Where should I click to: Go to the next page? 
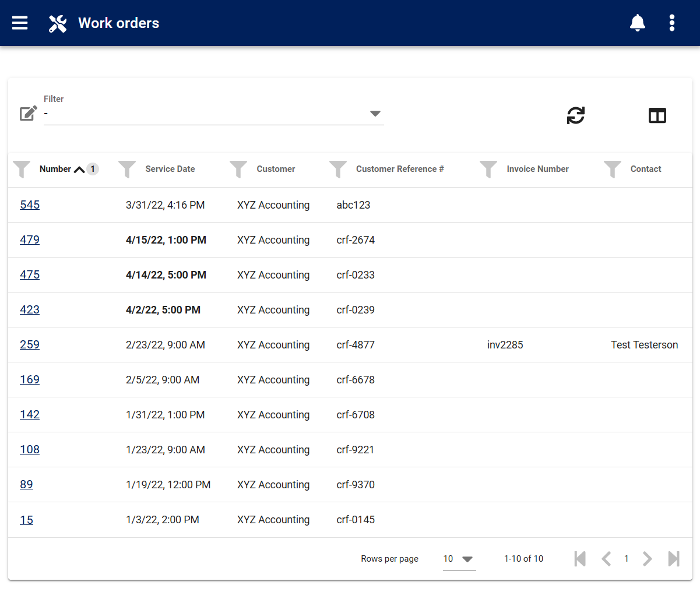point(647,559)
